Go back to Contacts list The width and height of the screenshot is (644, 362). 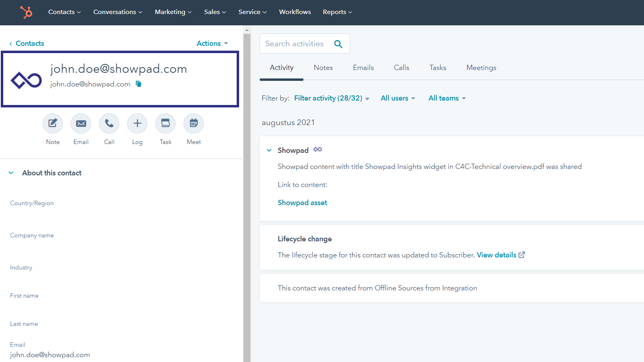coord(27,43)
